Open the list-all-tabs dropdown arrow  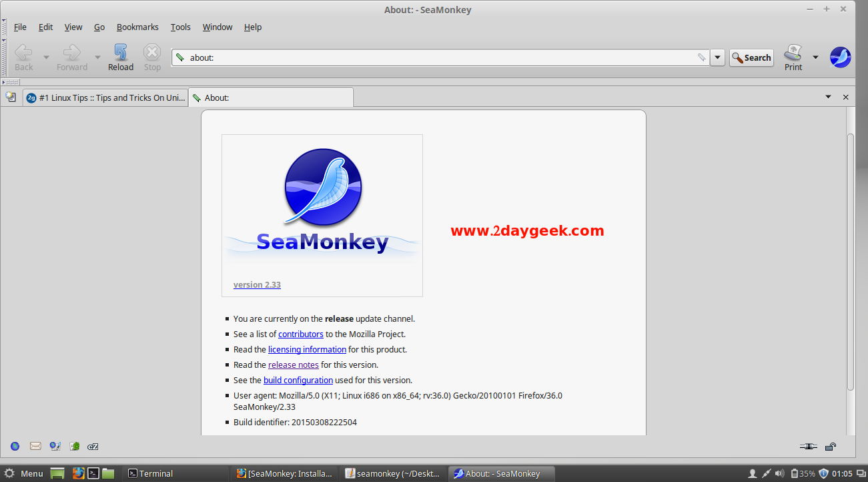click(x=829, y=97)
